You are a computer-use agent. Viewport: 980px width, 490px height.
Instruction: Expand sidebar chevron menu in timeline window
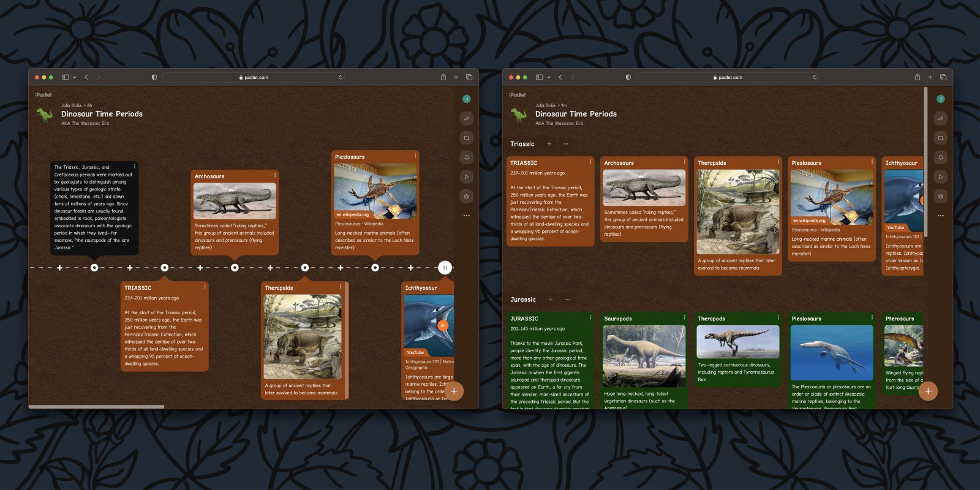coord(75,77)
